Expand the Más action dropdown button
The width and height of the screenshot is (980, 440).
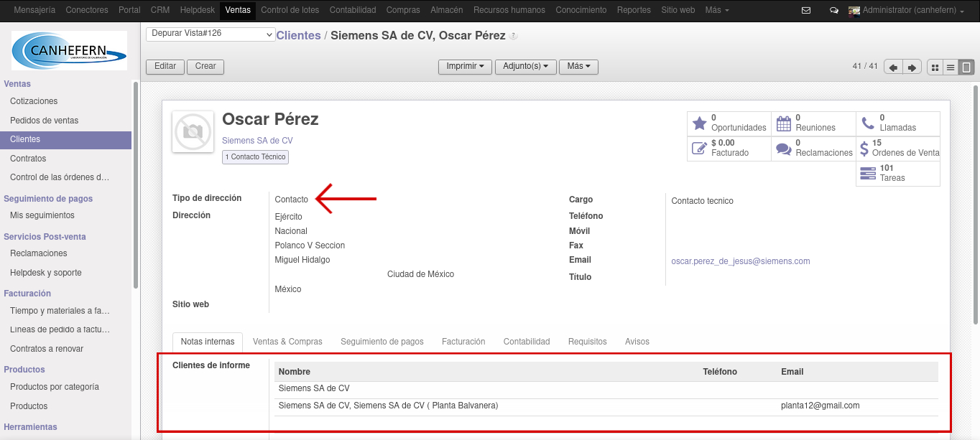[x=578, y=66]
